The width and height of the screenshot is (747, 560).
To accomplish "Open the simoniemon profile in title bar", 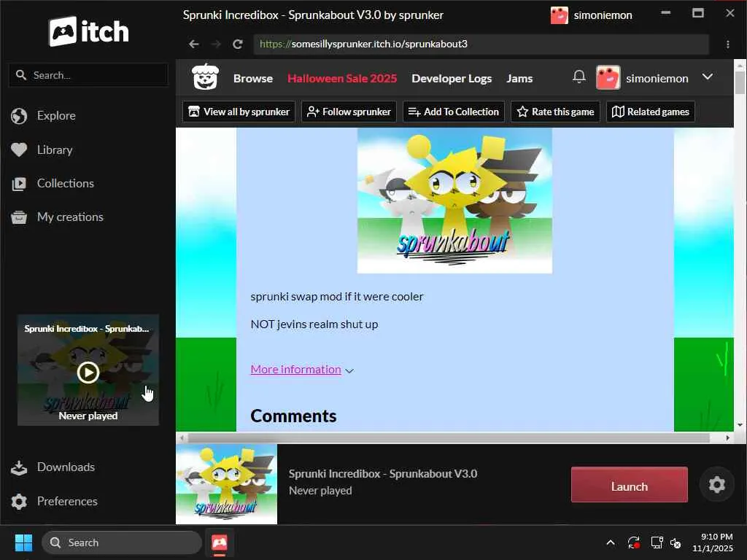I will coord(591,15).
